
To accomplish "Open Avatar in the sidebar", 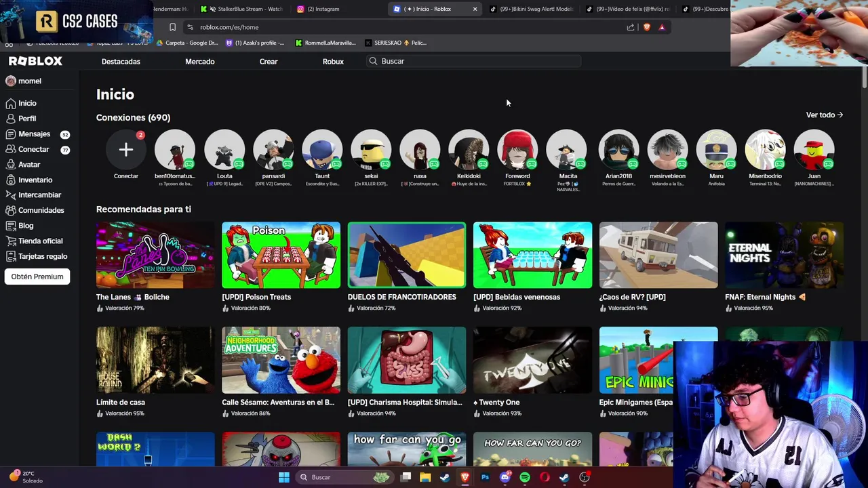I will pos(23,165).
